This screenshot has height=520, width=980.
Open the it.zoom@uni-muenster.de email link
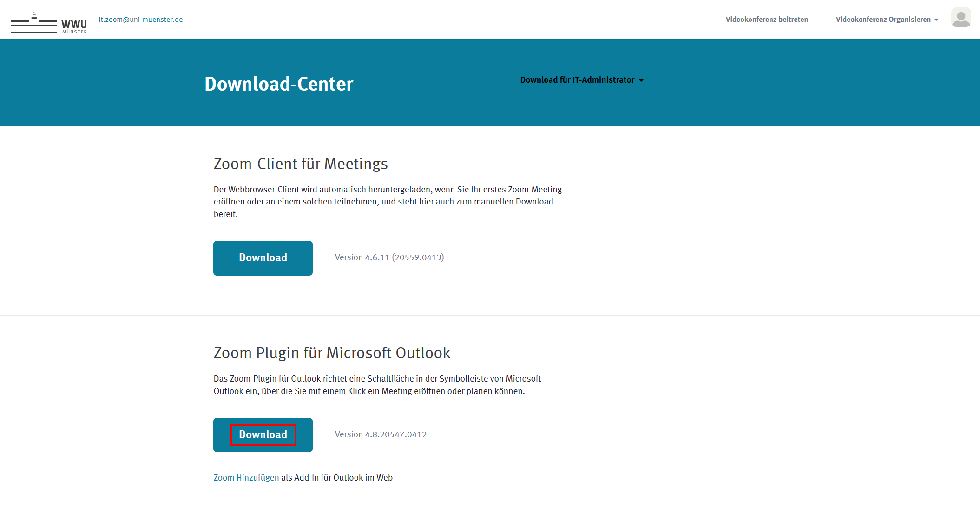pyautogui.click(x=140, y=20)
